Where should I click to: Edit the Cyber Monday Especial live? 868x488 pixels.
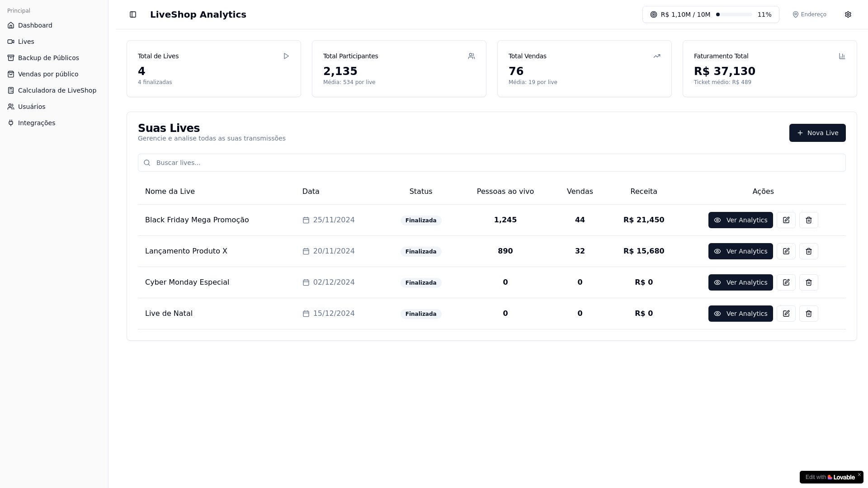point(786,282)
